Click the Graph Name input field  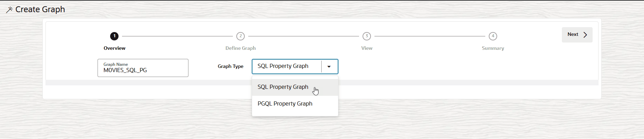pos(143,68)
